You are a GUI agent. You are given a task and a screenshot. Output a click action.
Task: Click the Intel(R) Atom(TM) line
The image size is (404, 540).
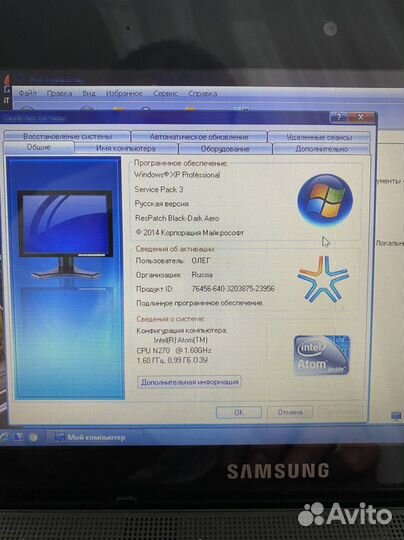tap(180, 340)
